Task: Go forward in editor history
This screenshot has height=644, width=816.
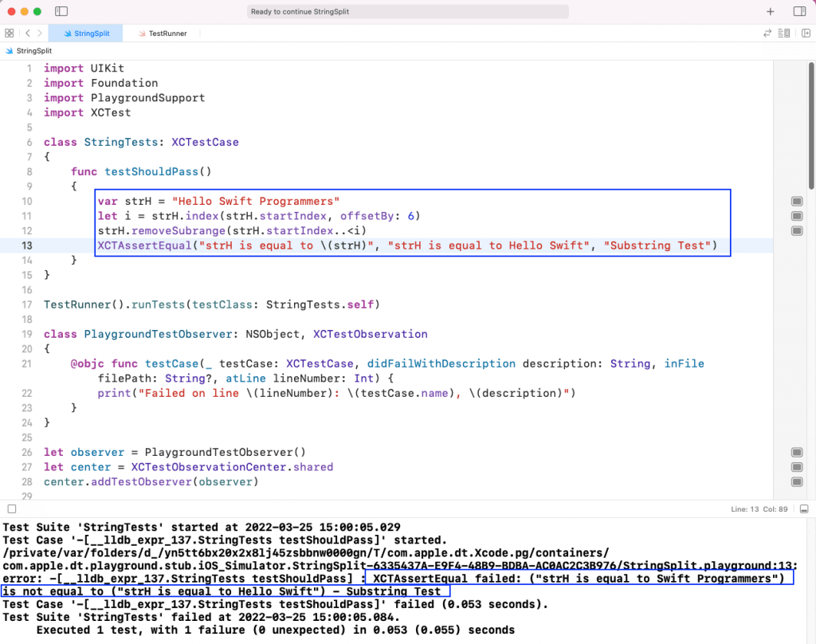Action: coord(40,33)
